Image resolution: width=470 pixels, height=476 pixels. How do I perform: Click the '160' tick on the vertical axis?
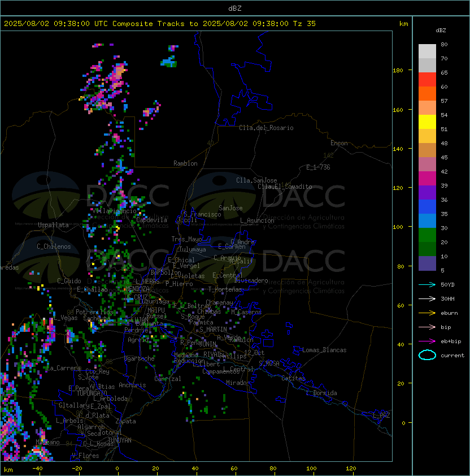click(398, 110)
